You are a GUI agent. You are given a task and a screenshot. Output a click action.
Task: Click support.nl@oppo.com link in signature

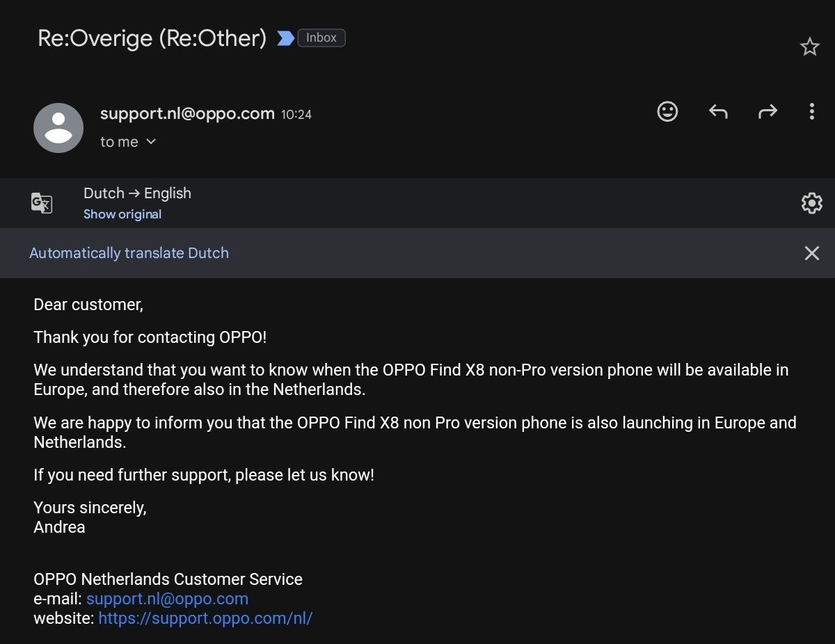click(x=167, y=599)
